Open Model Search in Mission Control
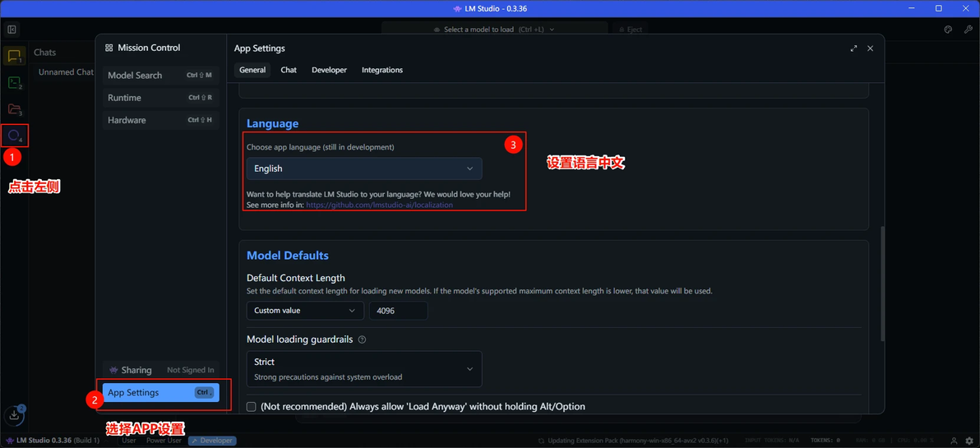This screenshot has height=448, width=980. [x=161, y=75]
